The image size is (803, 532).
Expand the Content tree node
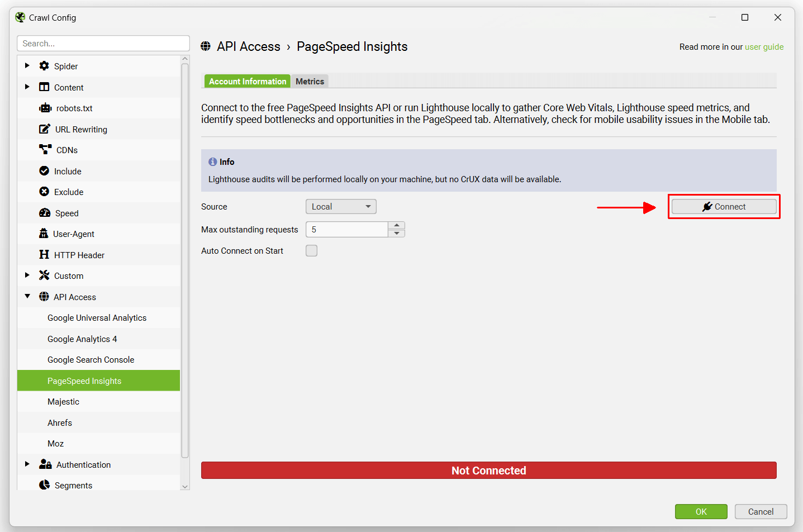pyautogui.click(x=27, y=87)
